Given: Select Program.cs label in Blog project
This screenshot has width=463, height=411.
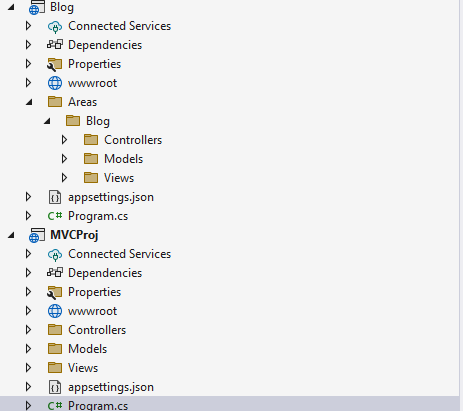Looking at the screenshot, I should point(98,216).
